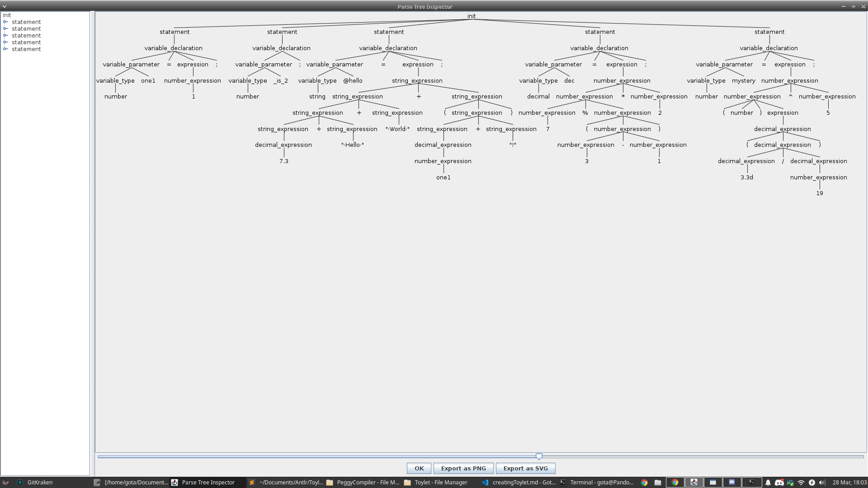Click the "·World·" string literal node
This screenshot has height=488, width=868.
[397, 129]
